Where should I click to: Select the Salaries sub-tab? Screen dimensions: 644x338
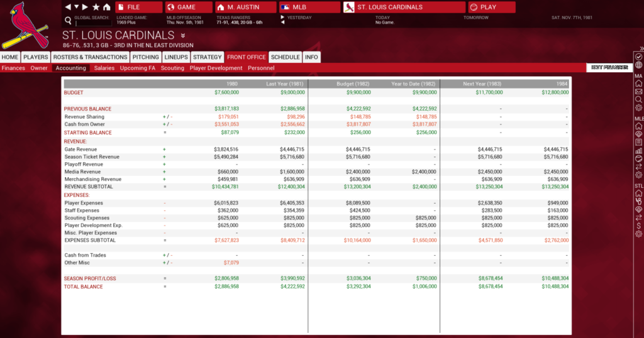click(104, 68)
